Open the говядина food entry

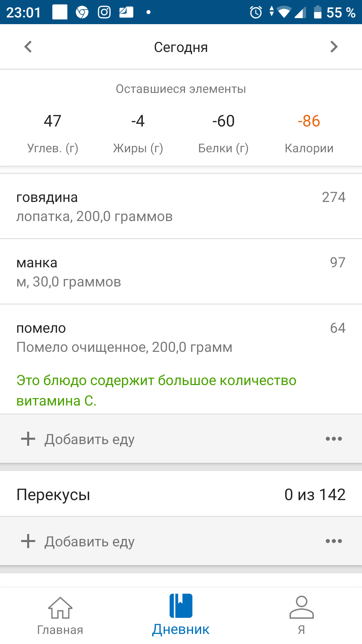point(181,206)
